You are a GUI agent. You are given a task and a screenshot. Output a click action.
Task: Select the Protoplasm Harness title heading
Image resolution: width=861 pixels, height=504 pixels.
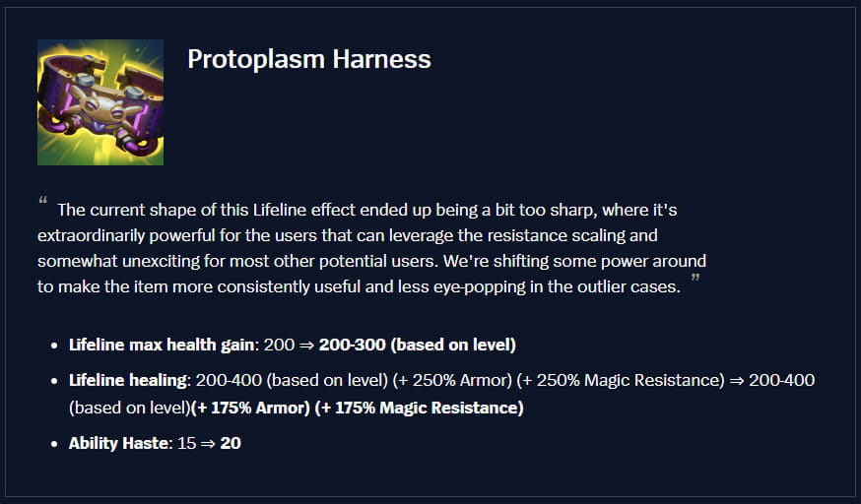[x=309, y=59]
